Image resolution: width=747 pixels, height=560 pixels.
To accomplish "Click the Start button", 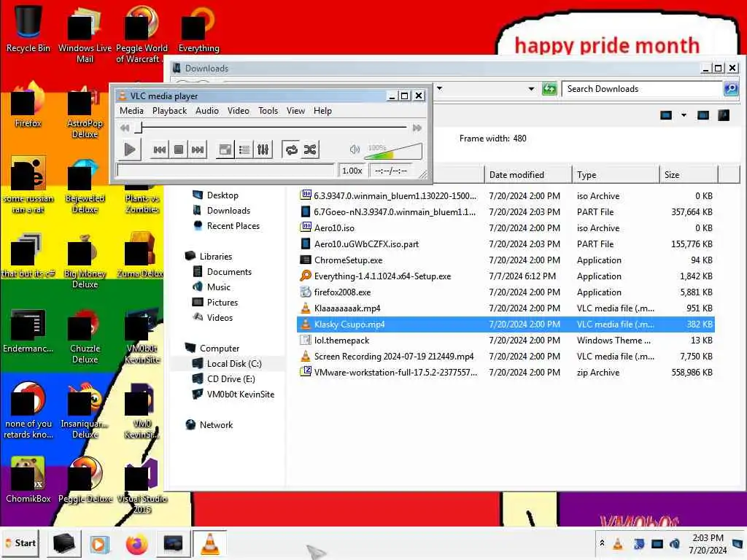I will [20, 542].
